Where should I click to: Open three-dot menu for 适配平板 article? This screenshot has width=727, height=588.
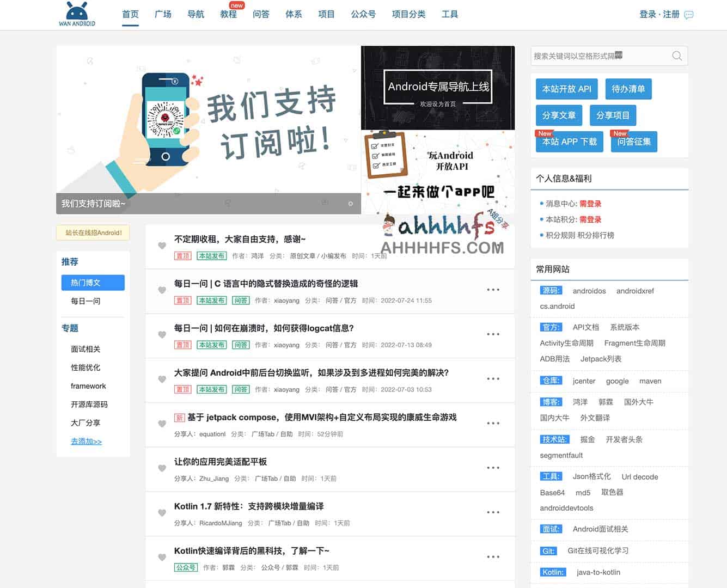click(x=493, y=468)
